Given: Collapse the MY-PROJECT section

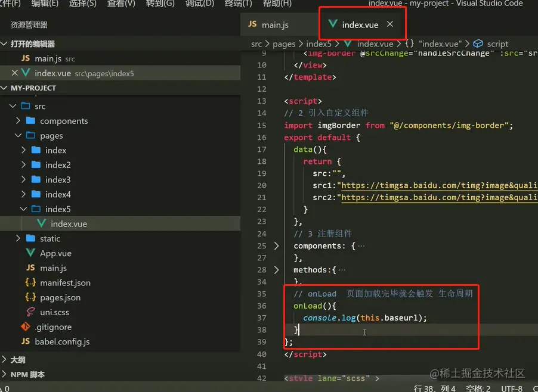Looking at the screenshot, I should tap(4, 88).
